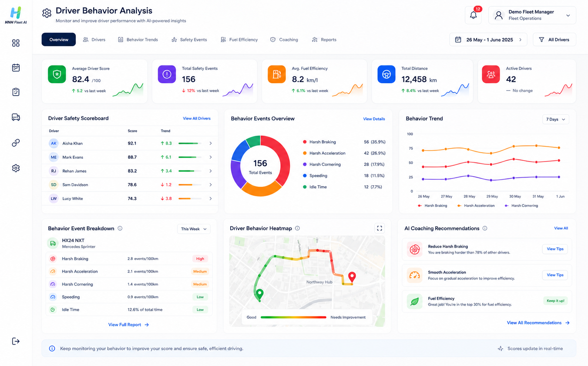This screenshot has height=366, width=588.
Task: Expand Lucy White row chevron
Action: point(211,199)
